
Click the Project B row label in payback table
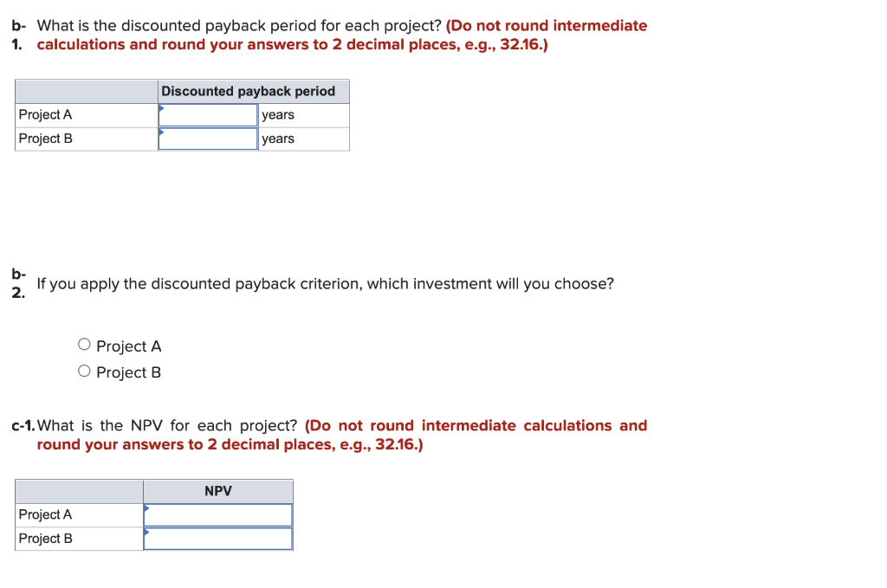(46, 139)
